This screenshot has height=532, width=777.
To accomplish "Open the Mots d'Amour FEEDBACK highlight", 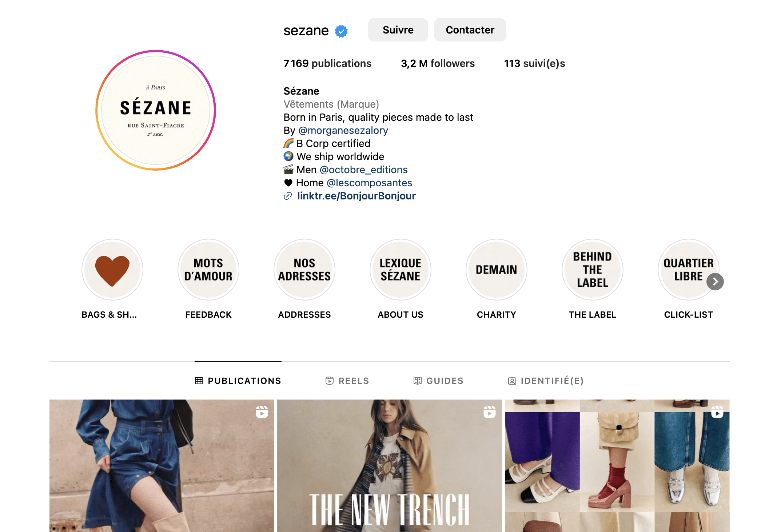I will point(208,270).
